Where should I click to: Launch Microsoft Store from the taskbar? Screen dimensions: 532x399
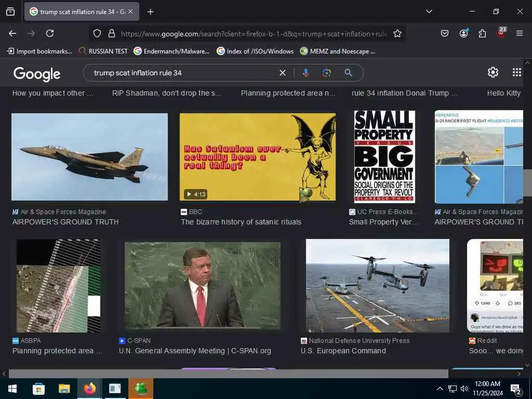click(38, 389)
